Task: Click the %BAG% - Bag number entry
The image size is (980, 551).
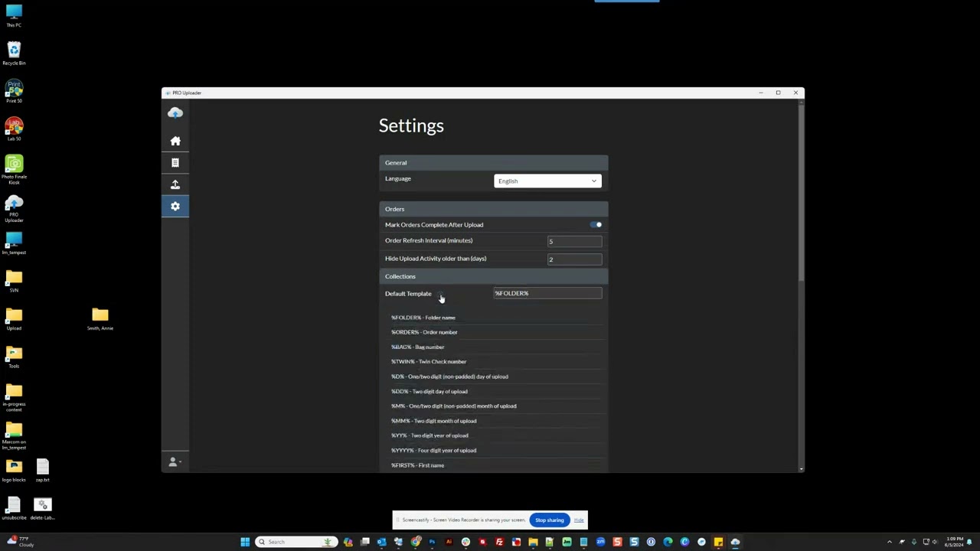Action: pyautogui.click(x=417, y=347)
